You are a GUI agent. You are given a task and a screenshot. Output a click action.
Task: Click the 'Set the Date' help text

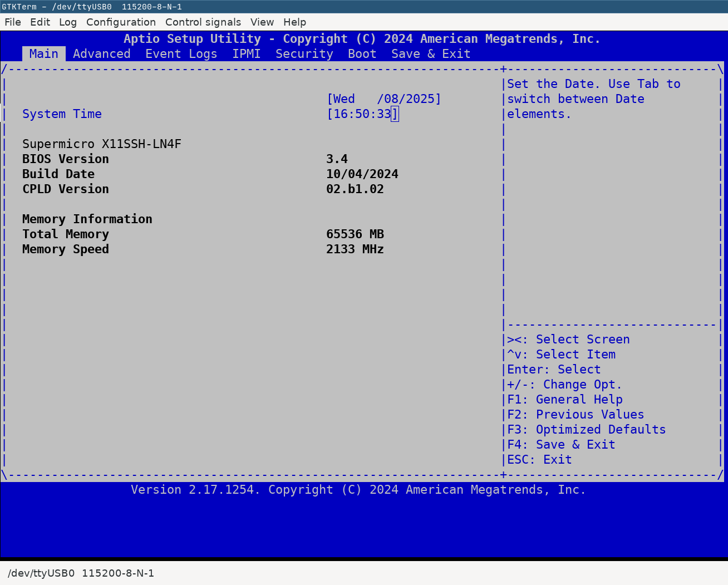[594, 99]
